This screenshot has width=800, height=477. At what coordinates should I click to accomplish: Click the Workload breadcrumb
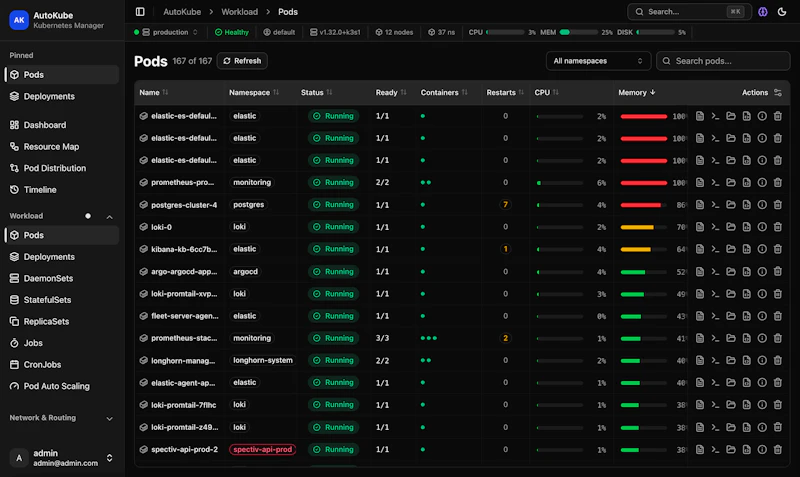[x=239, y=11]
